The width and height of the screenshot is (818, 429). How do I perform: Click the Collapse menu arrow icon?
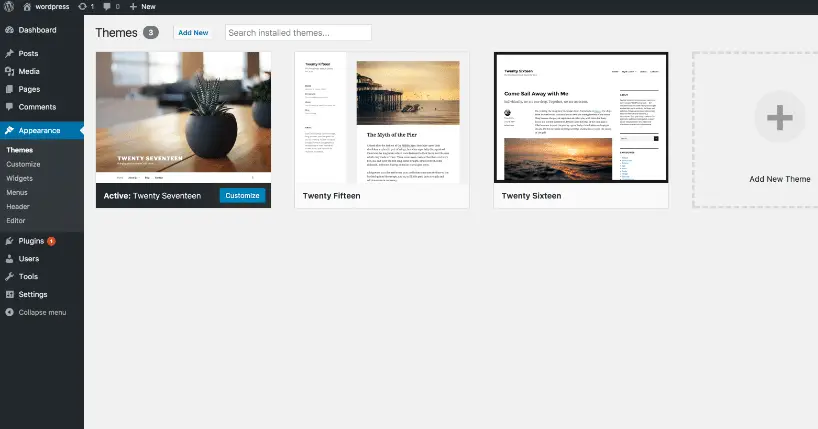[x=9, y=312]
